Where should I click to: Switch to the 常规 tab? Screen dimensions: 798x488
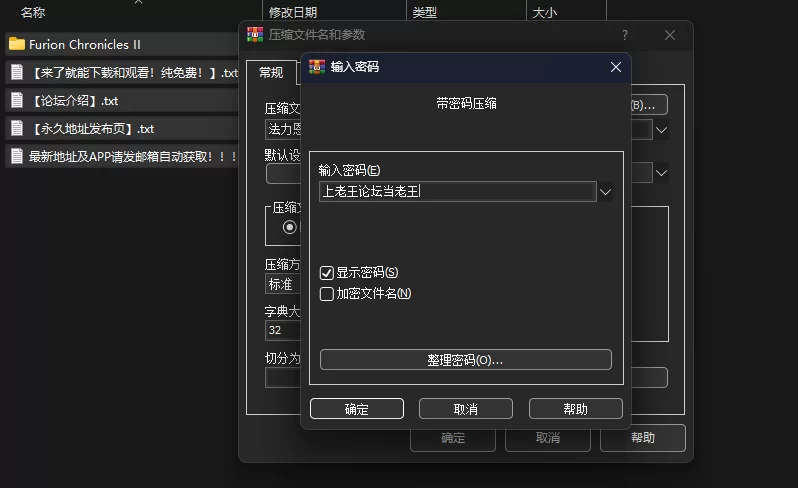click(x=271, y=73)
